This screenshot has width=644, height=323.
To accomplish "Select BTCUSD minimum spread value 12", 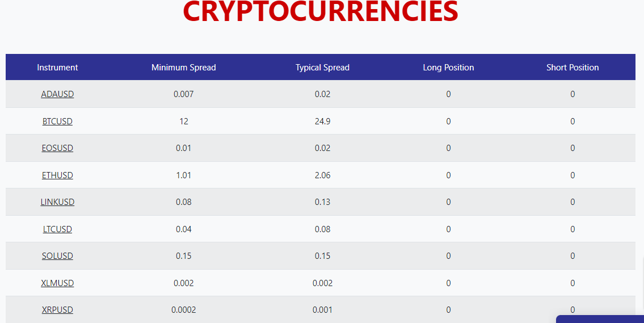I will pos(184,121).
